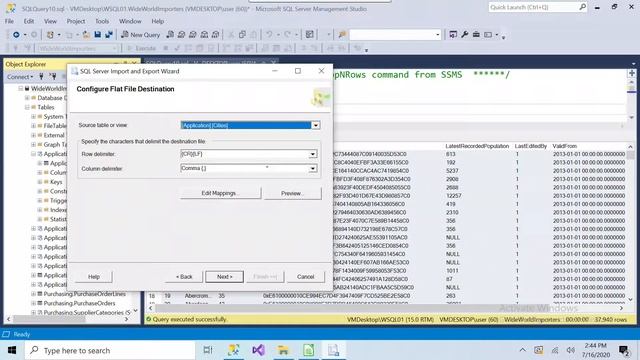Click the wrench Properties icon in toolbar

coord(464,35)
